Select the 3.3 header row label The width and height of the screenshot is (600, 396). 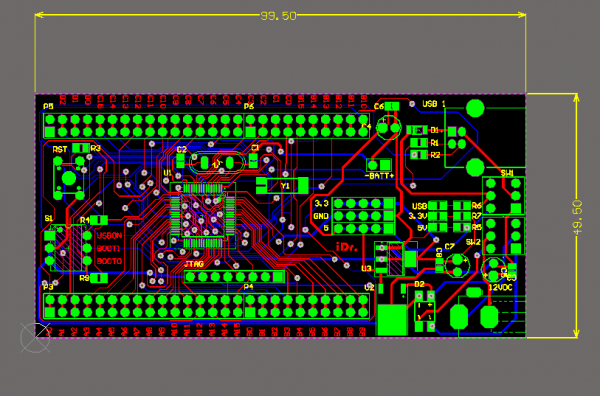321,203
